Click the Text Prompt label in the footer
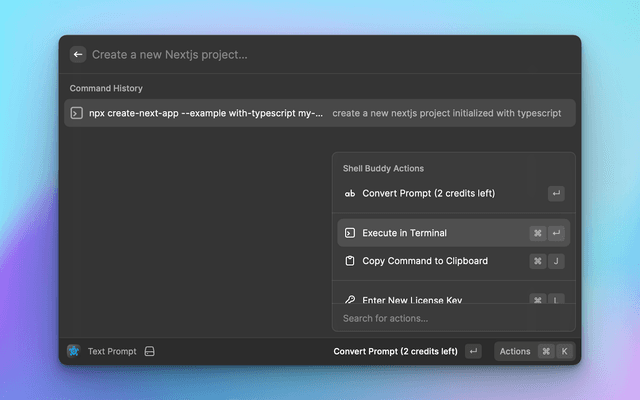This screenshot has height=400, width=640. [112, 351]
